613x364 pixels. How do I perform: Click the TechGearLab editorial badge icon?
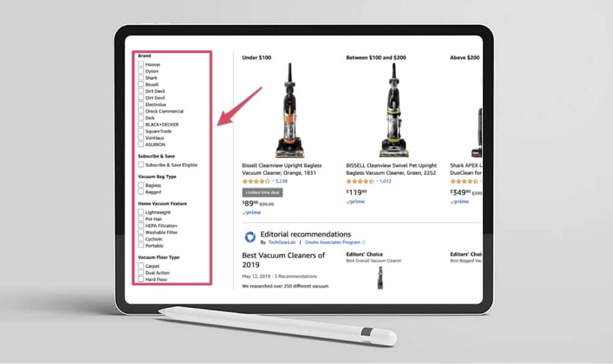click(x=250, y=237)
